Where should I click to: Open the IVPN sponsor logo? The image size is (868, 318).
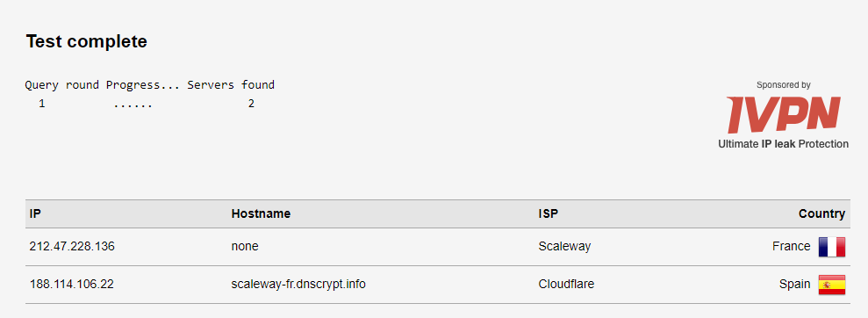pyautogui.click(x=783, y=115)
